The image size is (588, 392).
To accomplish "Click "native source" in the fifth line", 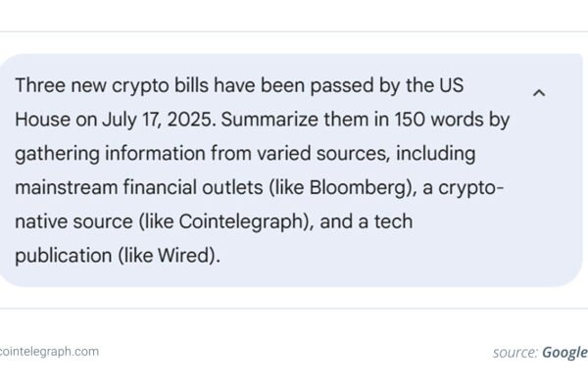I will pyautogui.click(x=73, y=221).
